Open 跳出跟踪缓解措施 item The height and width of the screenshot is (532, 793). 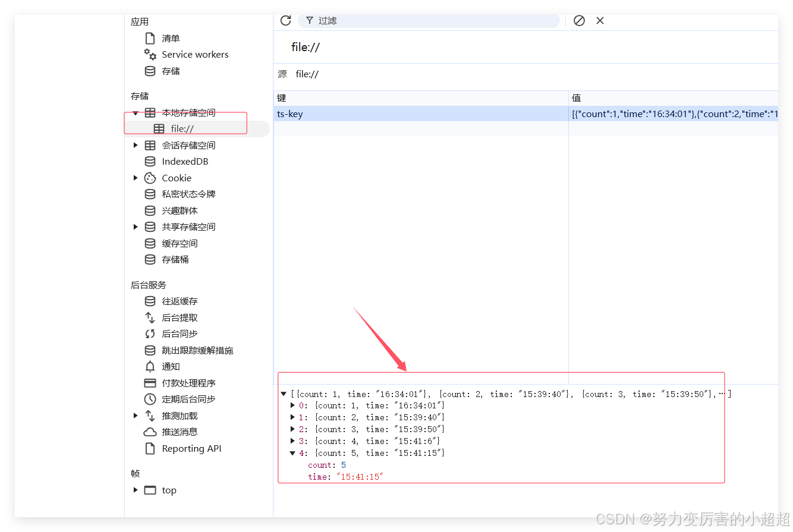[197, 351]
